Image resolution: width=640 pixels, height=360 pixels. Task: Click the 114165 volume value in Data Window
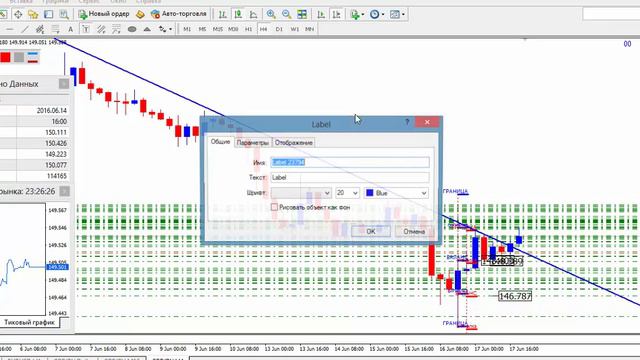click(57, 176)
